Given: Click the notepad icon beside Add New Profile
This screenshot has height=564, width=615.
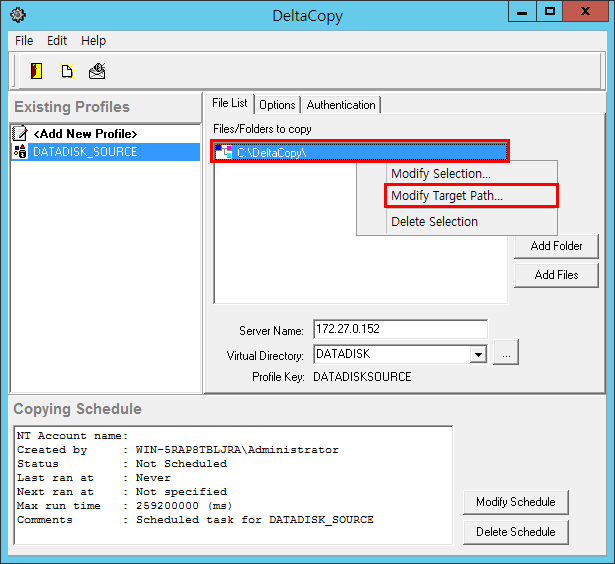Looking at the screenshot, I should tap(19, 133).
